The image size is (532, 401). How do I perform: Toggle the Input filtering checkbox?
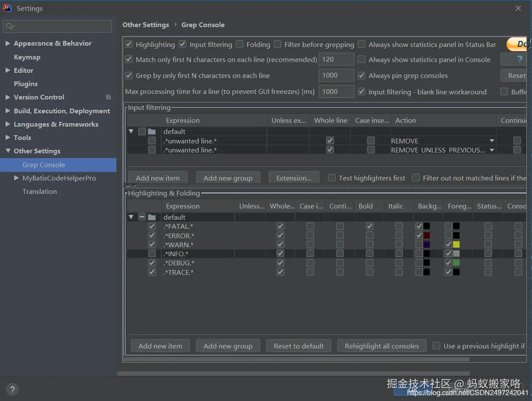coord(183,44)
